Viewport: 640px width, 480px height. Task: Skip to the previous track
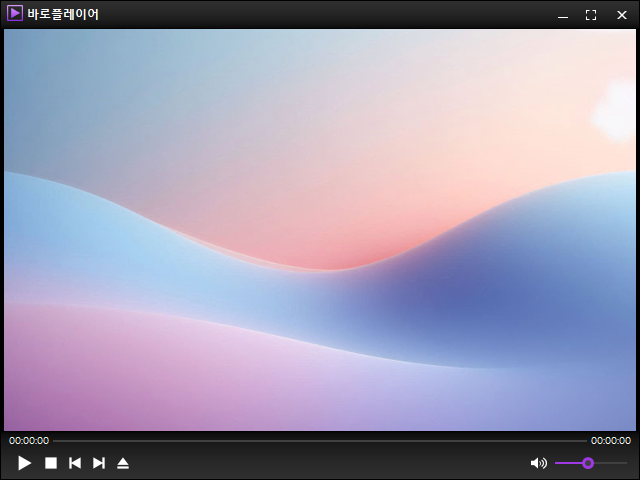click(x=74, y=463)
